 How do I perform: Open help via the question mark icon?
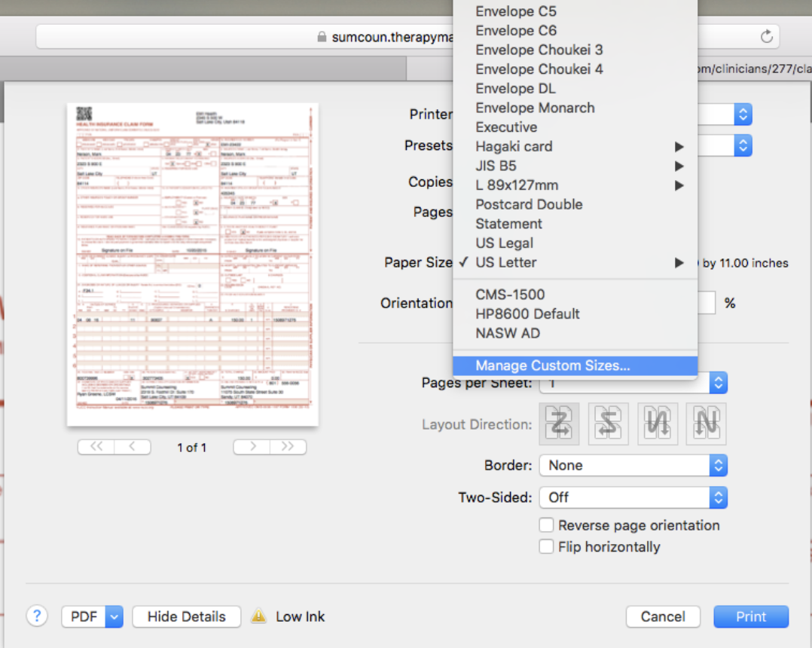tap(37, 616)
